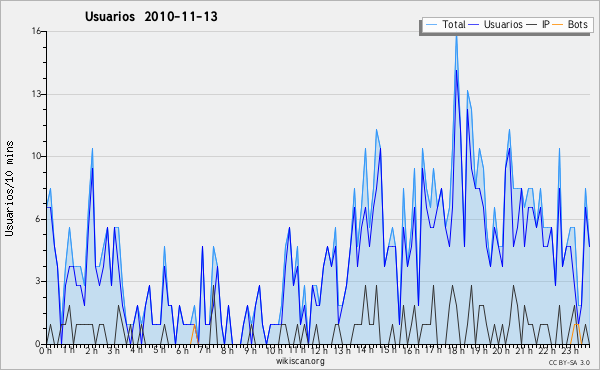
Task: Click the x-axis label '7 h'
Action: coord(204,350)
